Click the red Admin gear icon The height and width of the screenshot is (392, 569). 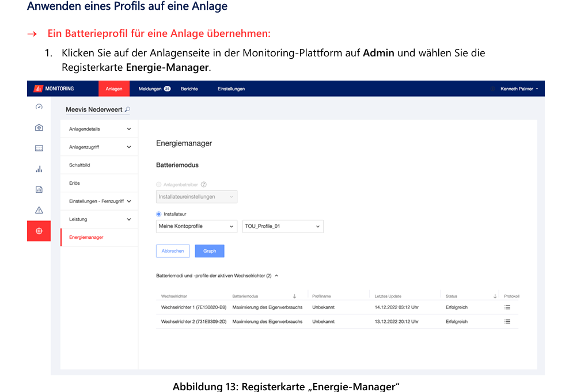(x=39, y=231)
